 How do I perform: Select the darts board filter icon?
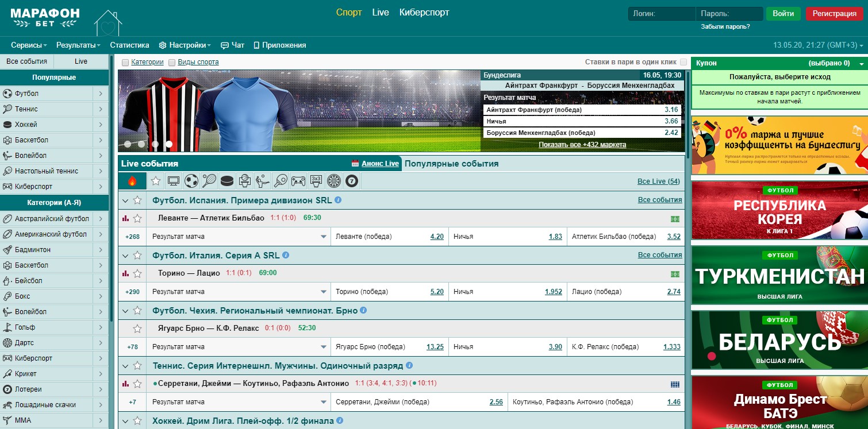point(333,181)
